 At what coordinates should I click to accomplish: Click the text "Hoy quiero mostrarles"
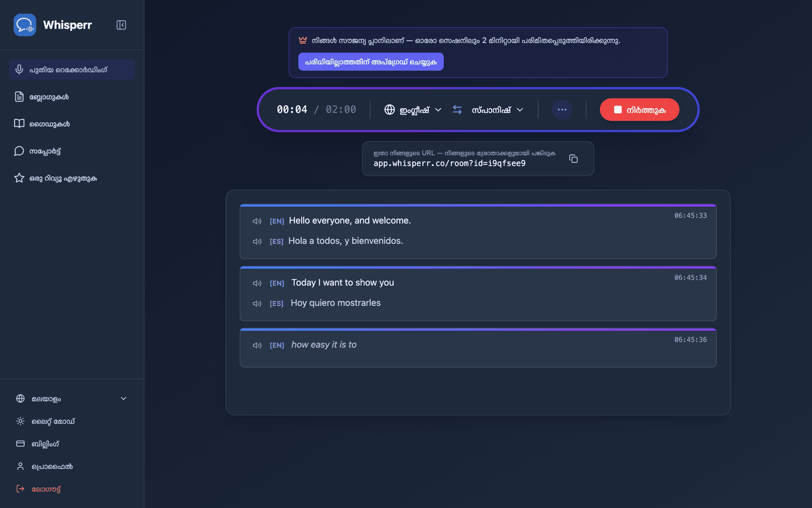click(x=335, y=303)
